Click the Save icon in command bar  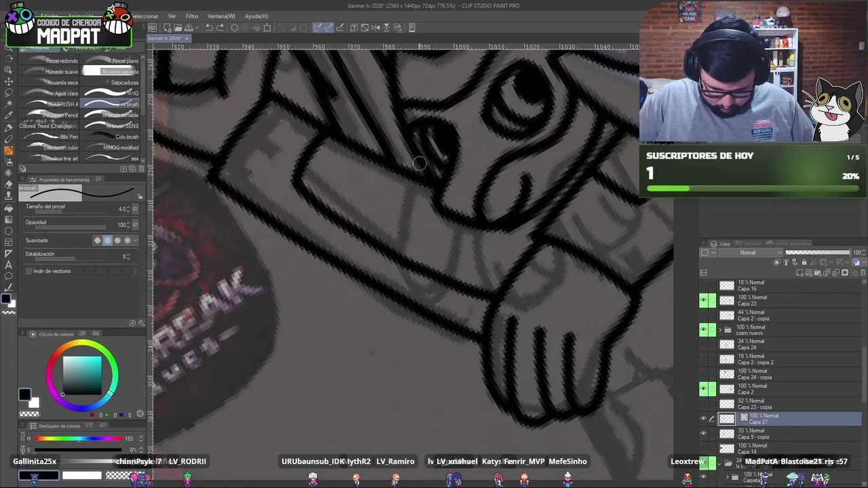click(188, 28)
